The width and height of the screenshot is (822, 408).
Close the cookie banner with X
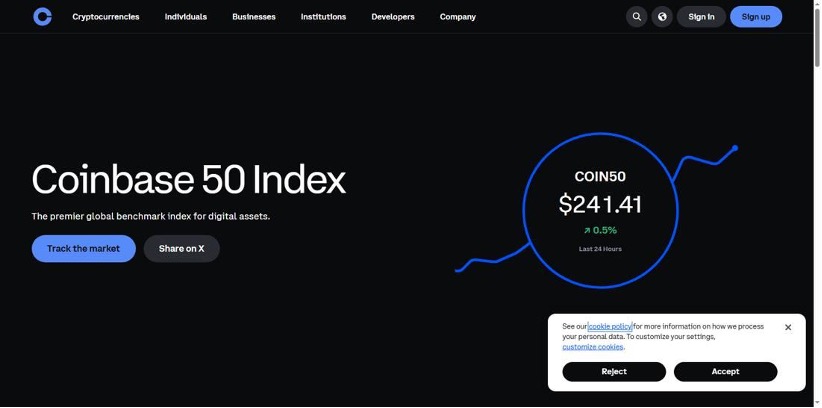click(787, 327)
